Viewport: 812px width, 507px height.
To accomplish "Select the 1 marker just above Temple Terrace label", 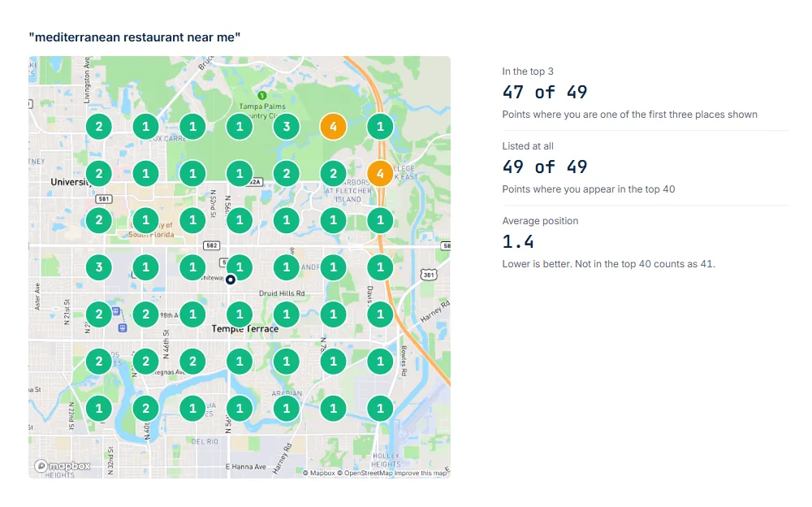I will point(240,314).
